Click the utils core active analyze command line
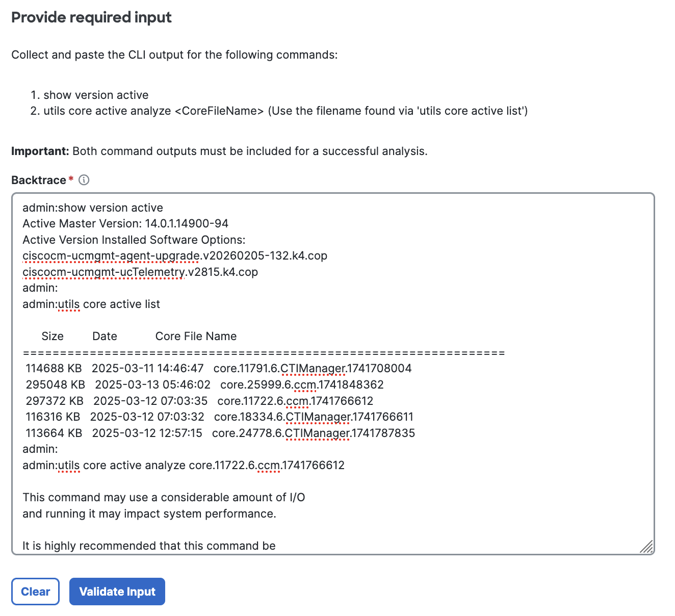The height and width of the screenshot is (616, 675). coord(183,465)
